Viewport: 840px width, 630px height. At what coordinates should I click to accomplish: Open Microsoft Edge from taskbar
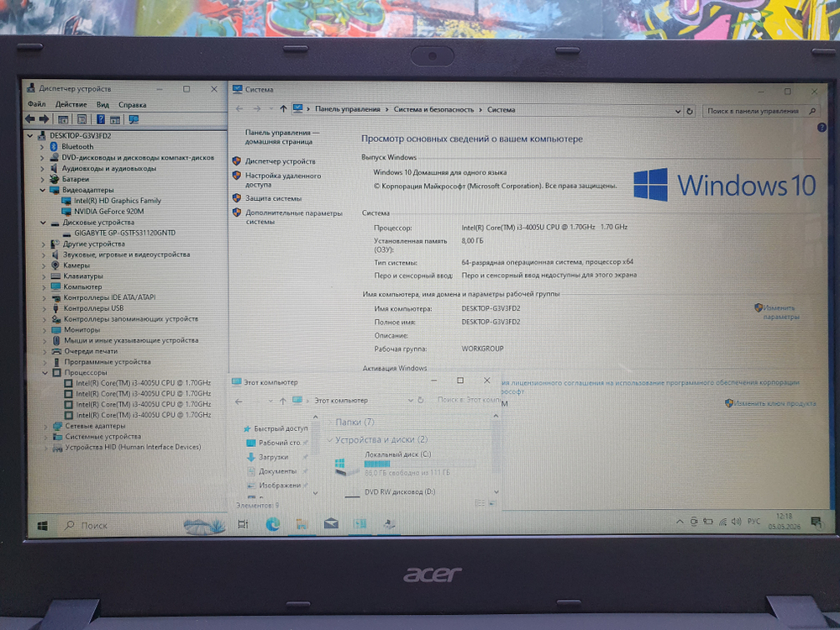[x=273, y=524]
